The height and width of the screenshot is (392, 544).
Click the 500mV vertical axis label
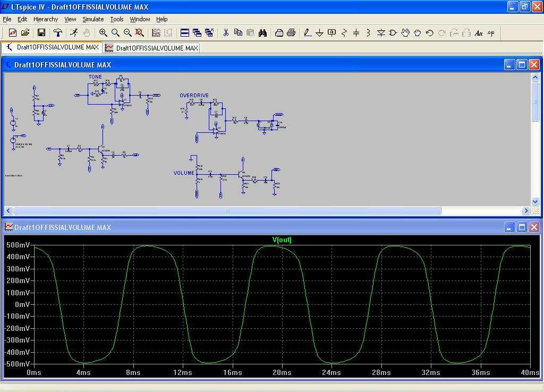click(x=18, y=245)
